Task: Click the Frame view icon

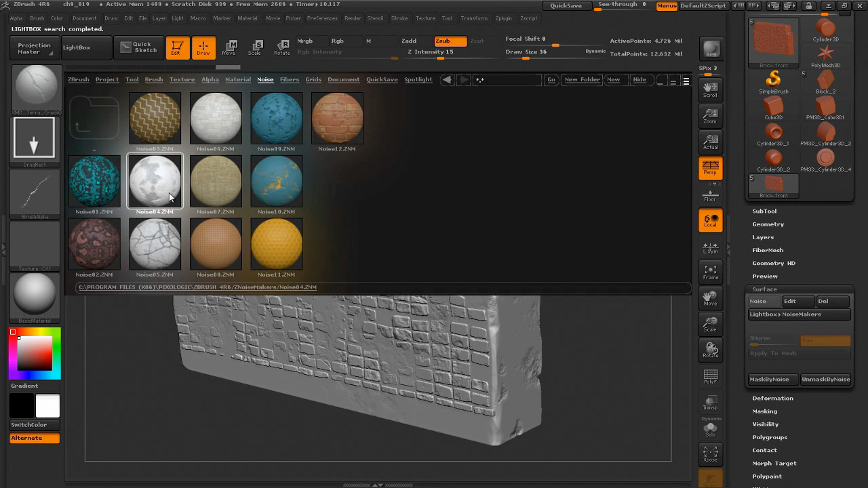Action: pyautogui.click(x=710, y=272)
